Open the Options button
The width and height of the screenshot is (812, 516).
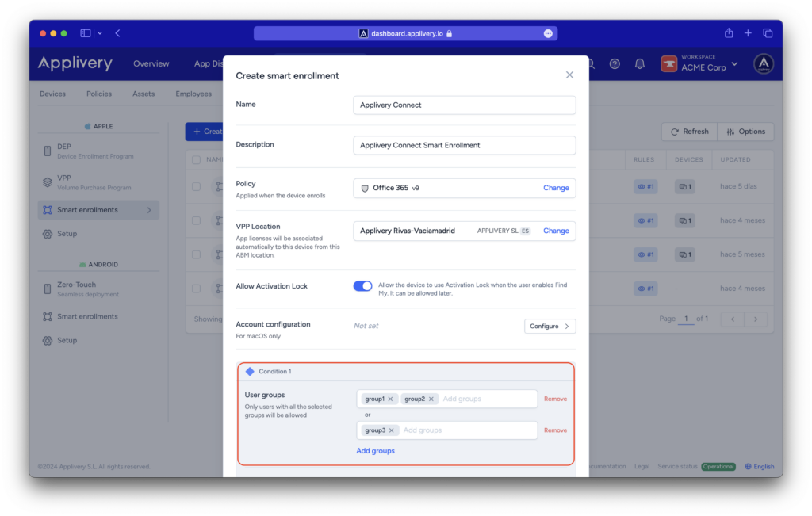click(x=745, y=132)
